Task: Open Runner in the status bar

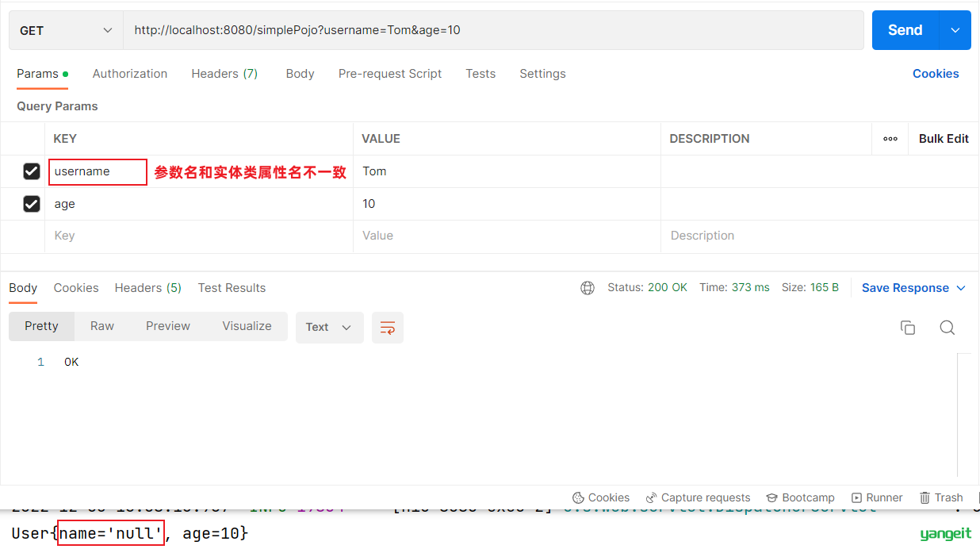Action: click(877, 497)
